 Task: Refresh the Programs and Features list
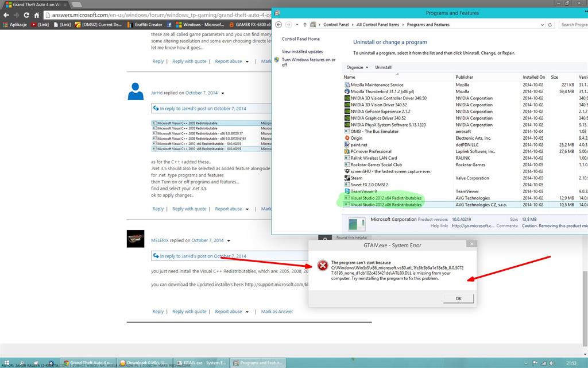[550, 24]
